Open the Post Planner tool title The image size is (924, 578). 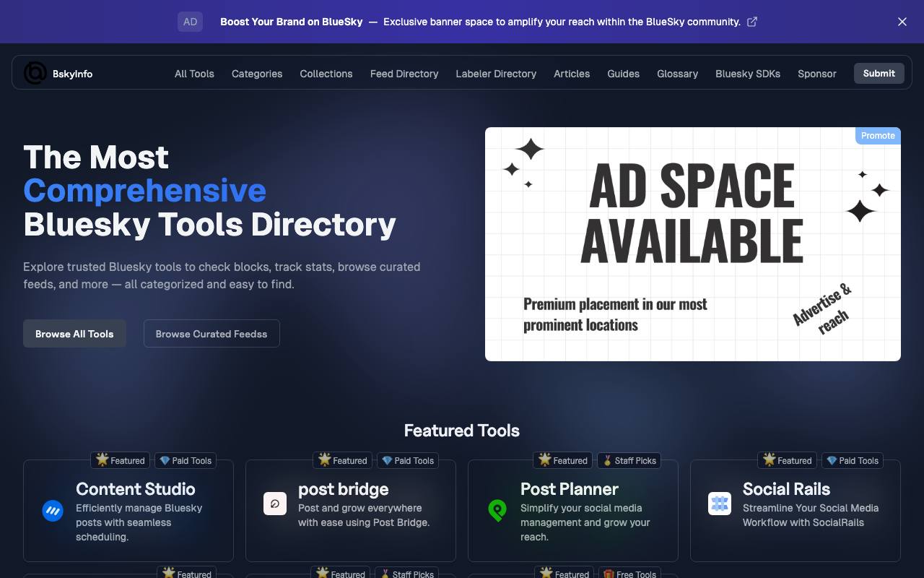570,489
